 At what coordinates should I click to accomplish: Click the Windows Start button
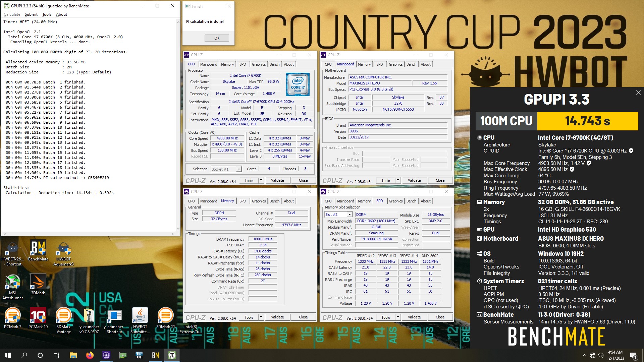8,355
